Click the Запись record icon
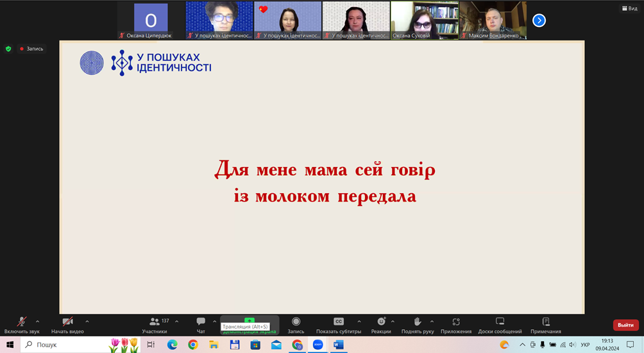644x353 pixels. click(296, 322)
